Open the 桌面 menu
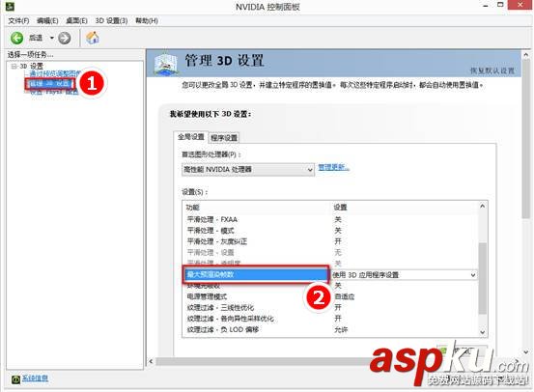The image size is (534, 392). [x=76, y=21]
